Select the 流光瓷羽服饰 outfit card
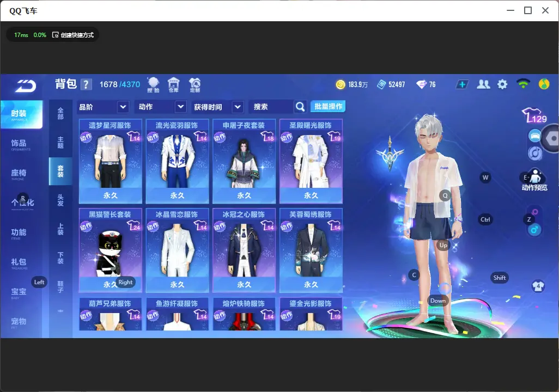 tap(177, 161)
